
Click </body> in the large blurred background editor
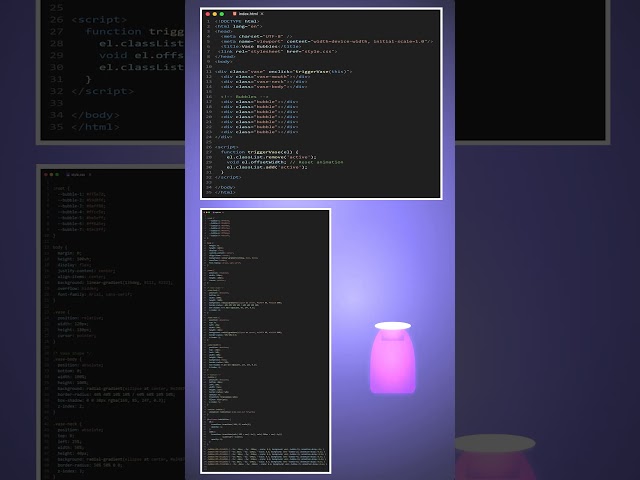(96, 115)
